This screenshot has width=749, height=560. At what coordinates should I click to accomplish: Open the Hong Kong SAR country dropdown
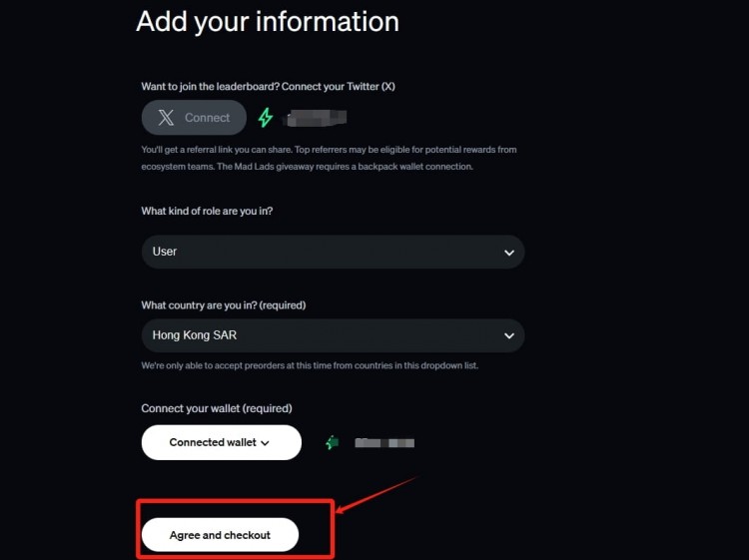(x=333, y=335)
